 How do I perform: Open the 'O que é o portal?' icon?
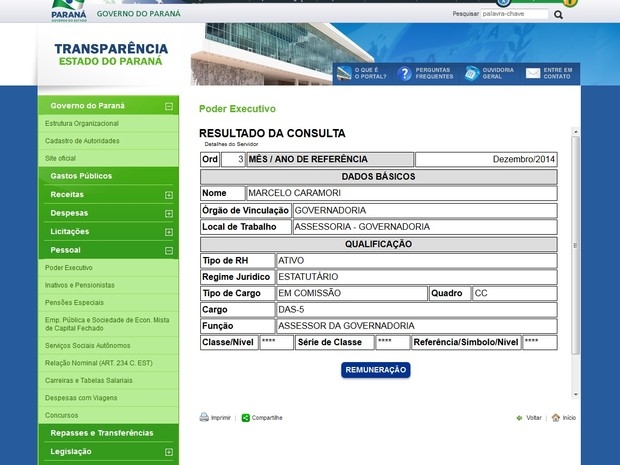[344, 73]
